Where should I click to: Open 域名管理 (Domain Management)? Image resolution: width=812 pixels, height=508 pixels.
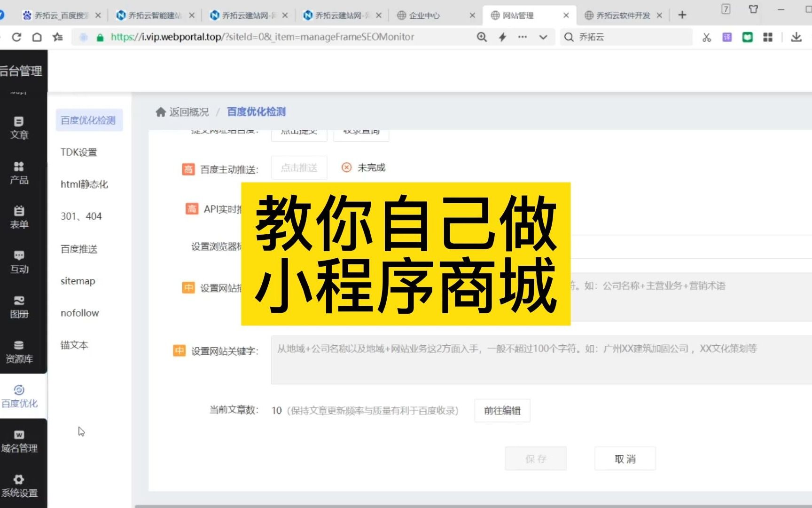(x=19, y=441)
